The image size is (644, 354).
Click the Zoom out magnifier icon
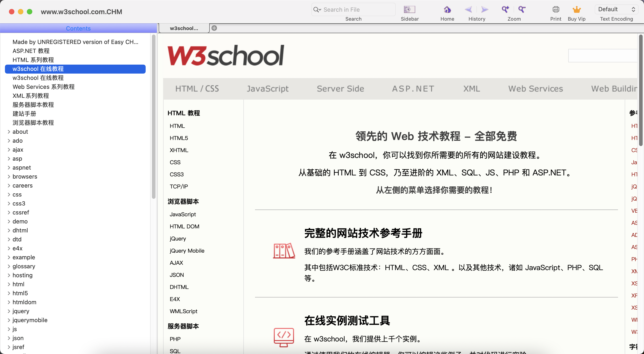(522, 9)
